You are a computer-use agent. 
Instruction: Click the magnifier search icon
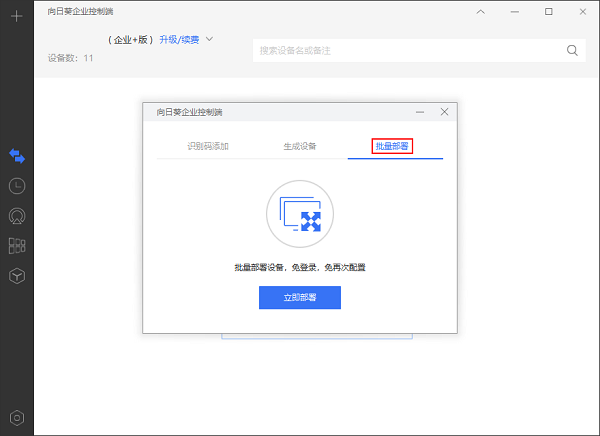click(x=573, y=50)
